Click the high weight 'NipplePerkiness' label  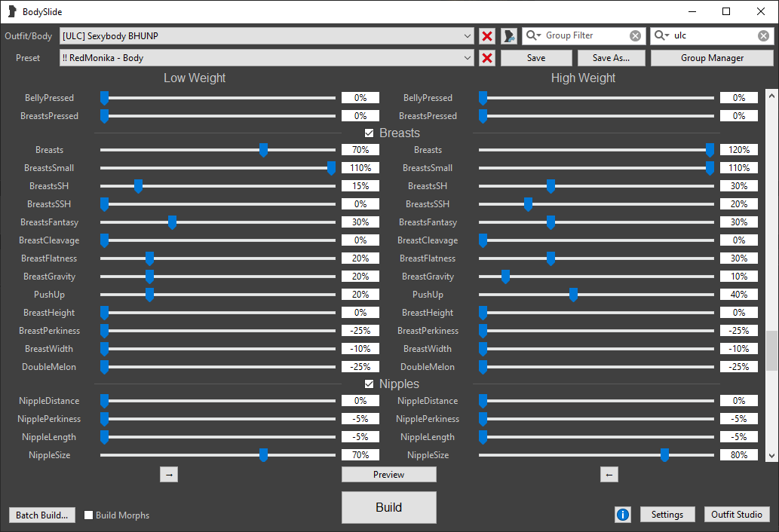click(x=428, y=419)
